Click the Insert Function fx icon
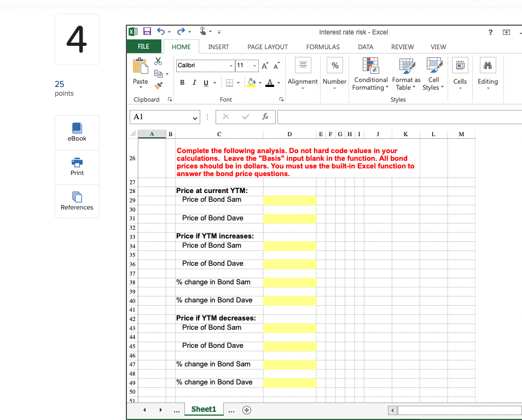The image size is (522, 420). (x=265, y=116)
